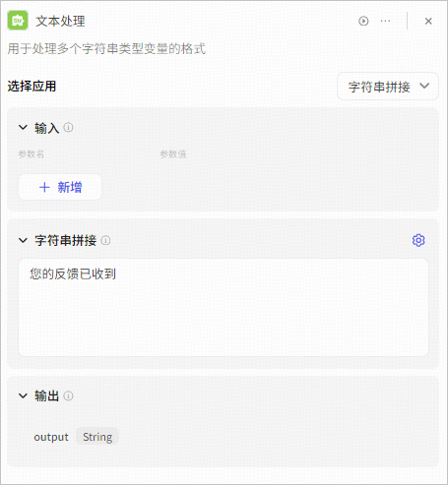Screen dimensions: 448x485
Task: Run the node with the play icon
Action: click(x=363, y=21)
